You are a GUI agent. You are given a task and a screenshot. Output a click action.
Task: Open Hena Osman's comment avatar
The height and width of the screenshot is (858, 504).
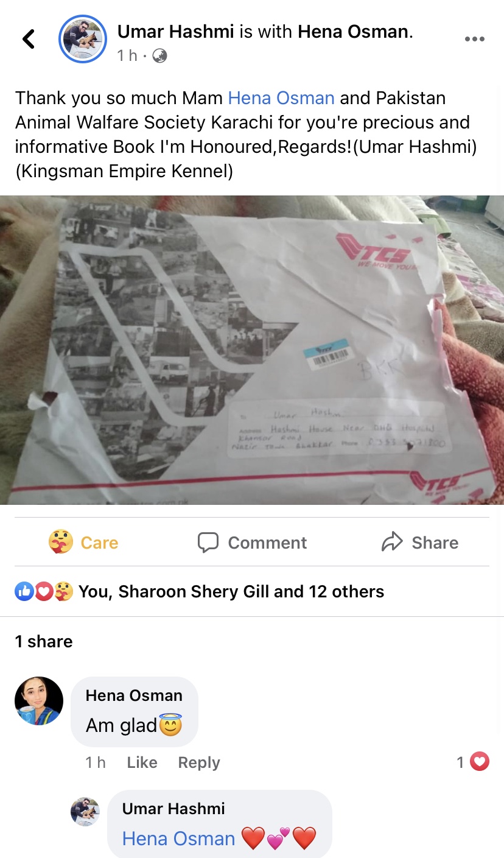click(x=39, y=701)
